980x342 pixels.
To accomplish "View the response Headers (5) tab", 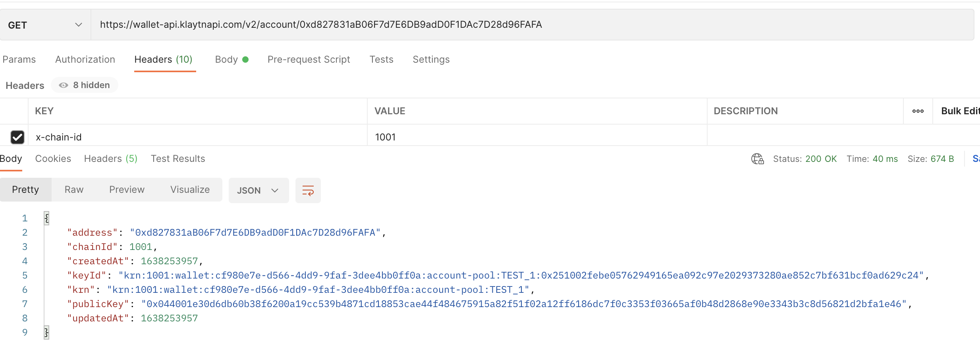I will pos(110,159).
